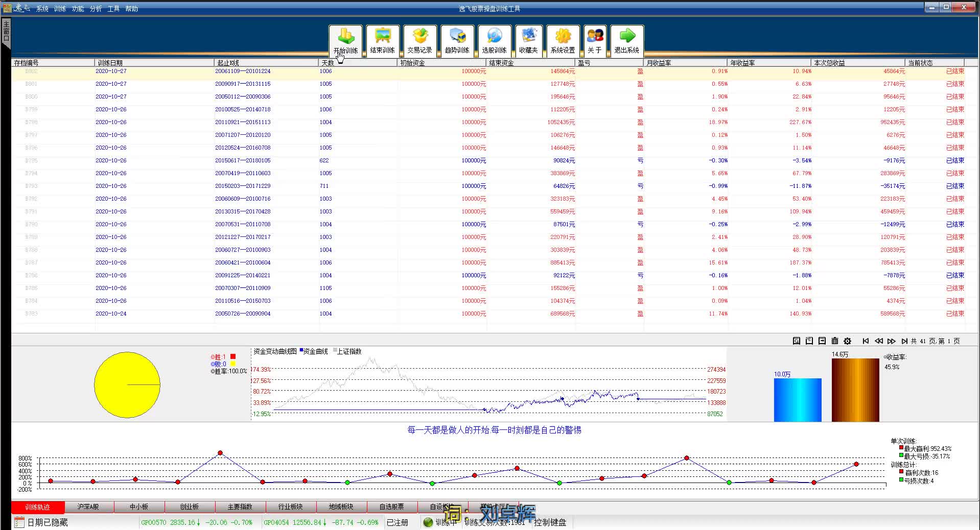This screenshot has width=980, height=530.
Task: Click the 退出系统 green arrow icon
Action: (x=627, y=41)
